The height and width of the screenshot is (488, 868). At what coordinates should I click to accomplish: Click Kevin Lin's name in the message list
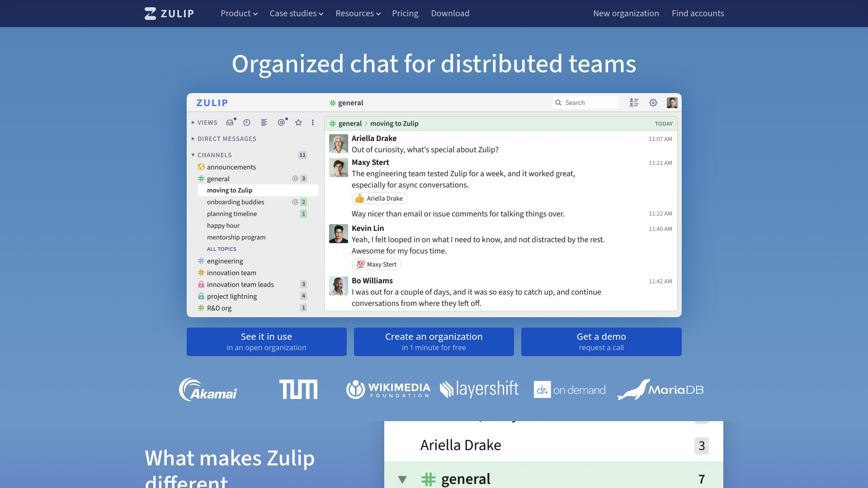coord(368,228)
